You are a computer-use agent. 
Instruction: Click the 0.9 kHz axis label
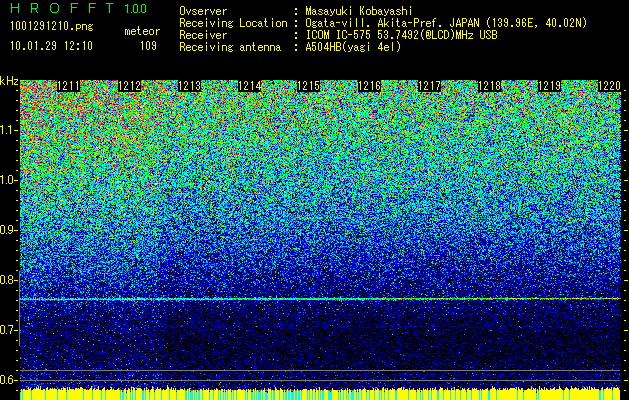click(x=9, y=230)
